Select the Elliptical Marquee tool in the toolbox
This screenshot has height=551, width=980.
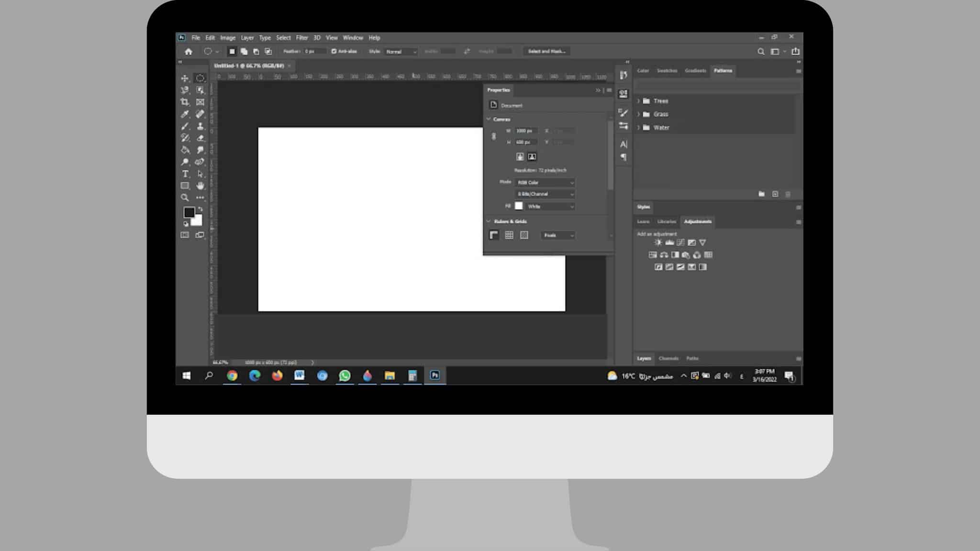coord(200,78)
